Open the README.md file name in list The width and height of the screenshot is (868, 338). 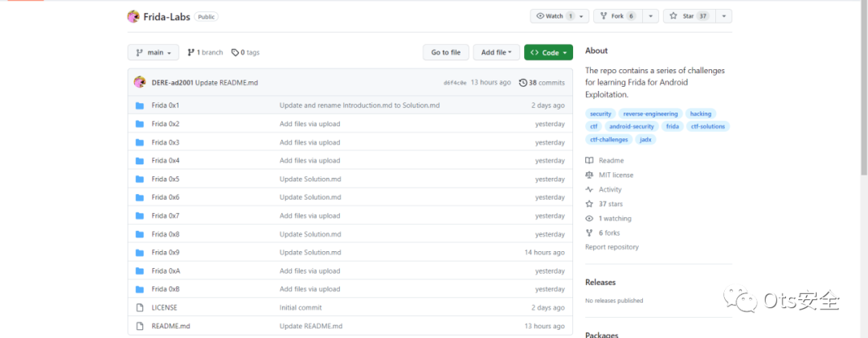[171, 326]
